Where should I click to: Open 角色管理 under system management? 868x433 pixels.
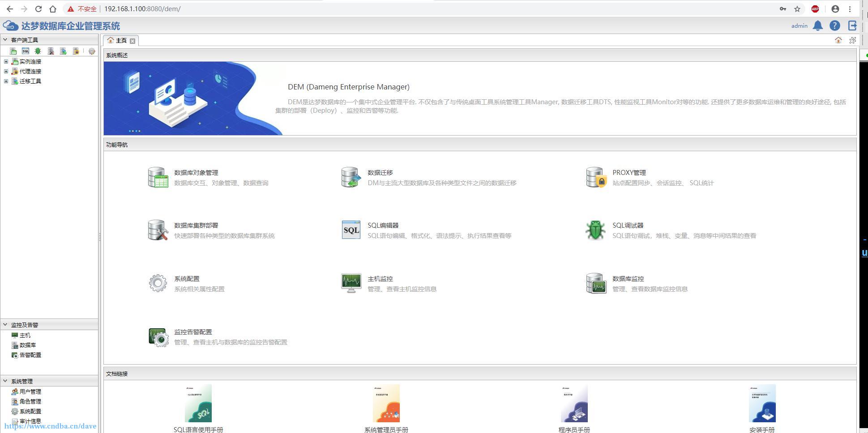[30, 402]
